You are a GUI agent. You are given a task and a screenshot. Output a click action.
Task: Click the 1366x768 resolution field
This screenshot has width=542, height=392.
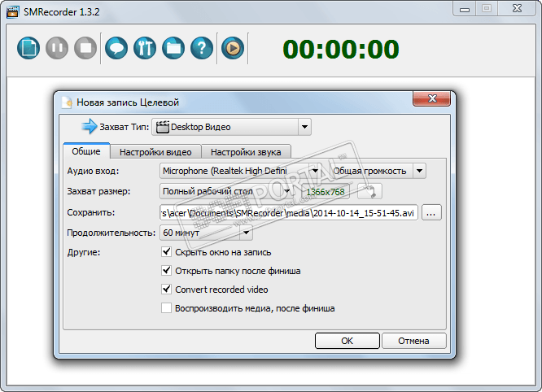[x=326, y=192]
